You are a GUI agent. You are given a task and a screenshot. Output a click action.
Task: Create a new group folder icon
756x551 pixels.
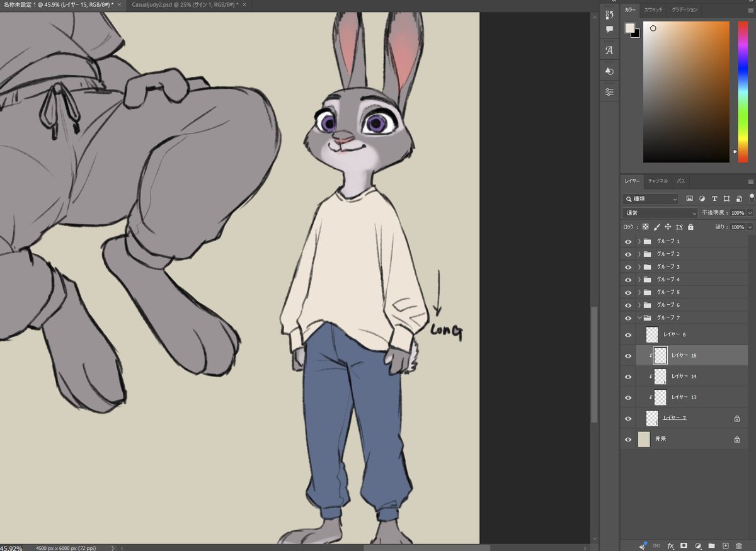(711, 545)
